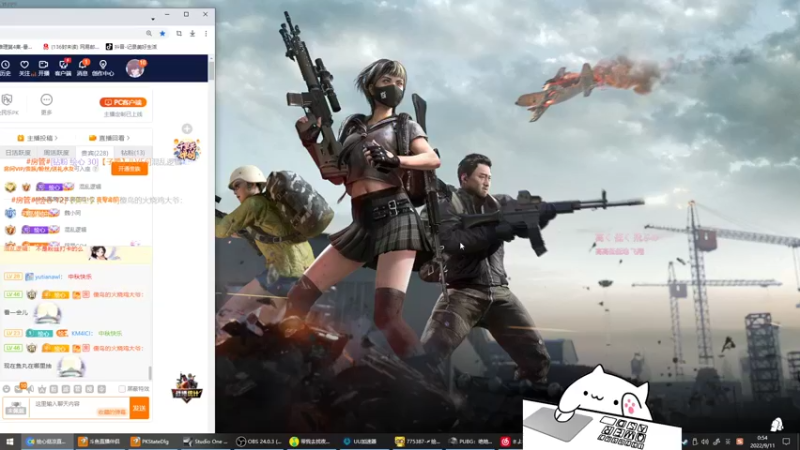Open the emoji smiley icon in chat toolbar
The image size is (800, 450).
7,389
